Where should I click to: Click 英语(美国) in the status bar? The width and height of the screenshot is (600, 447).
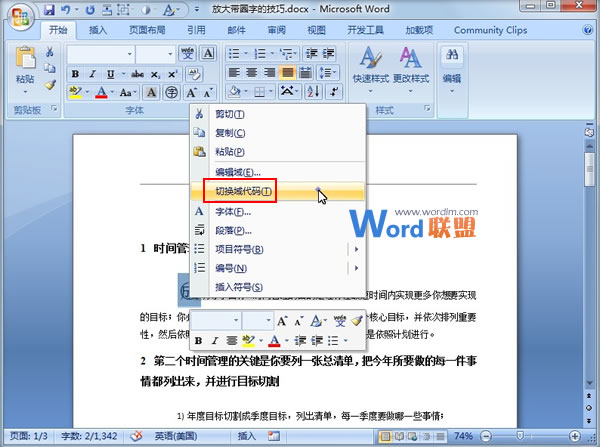176,436
